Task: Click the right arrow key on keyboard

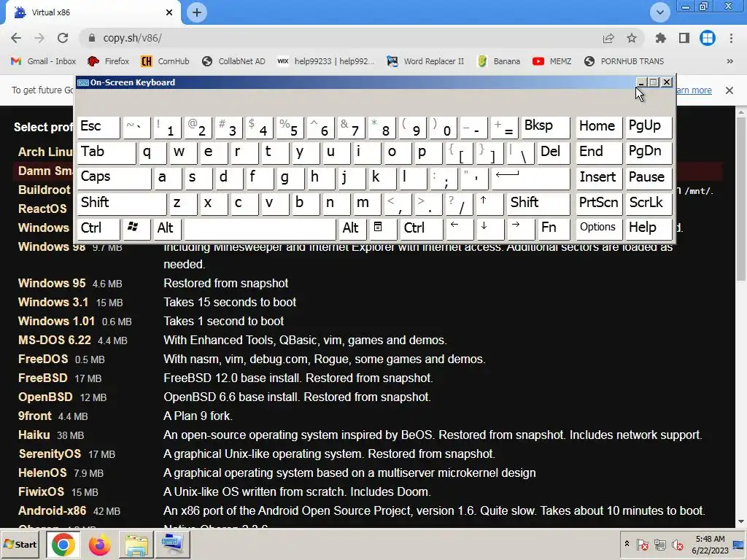Action: [521, 229]
